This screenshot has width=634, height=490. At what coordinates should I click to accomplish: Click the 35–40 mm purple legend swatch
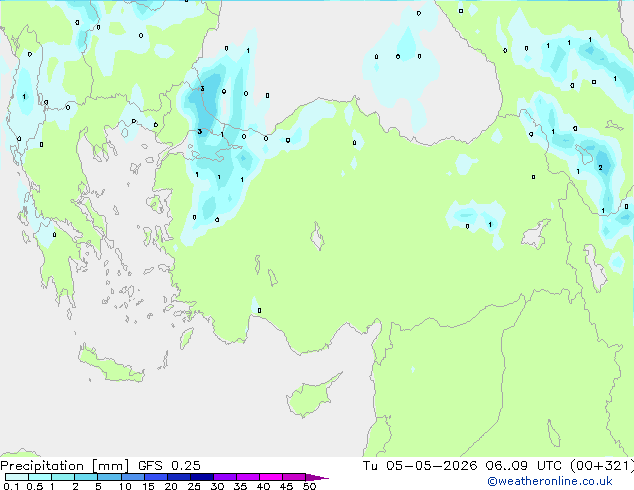(248, 477)
